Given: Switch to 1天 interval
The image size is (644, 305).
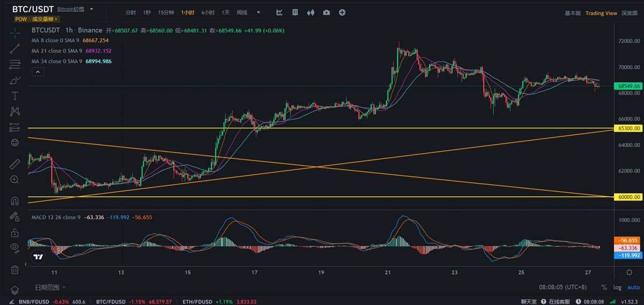Looking at the screenshot, I should [x=226, y=12].
